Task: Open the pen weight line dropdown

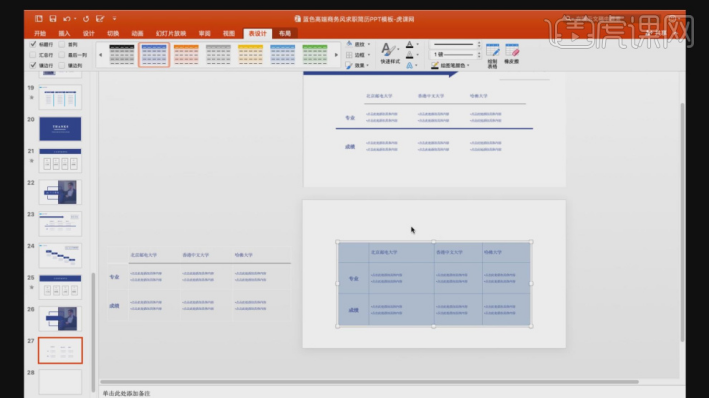Action: (x=454, y=54)
